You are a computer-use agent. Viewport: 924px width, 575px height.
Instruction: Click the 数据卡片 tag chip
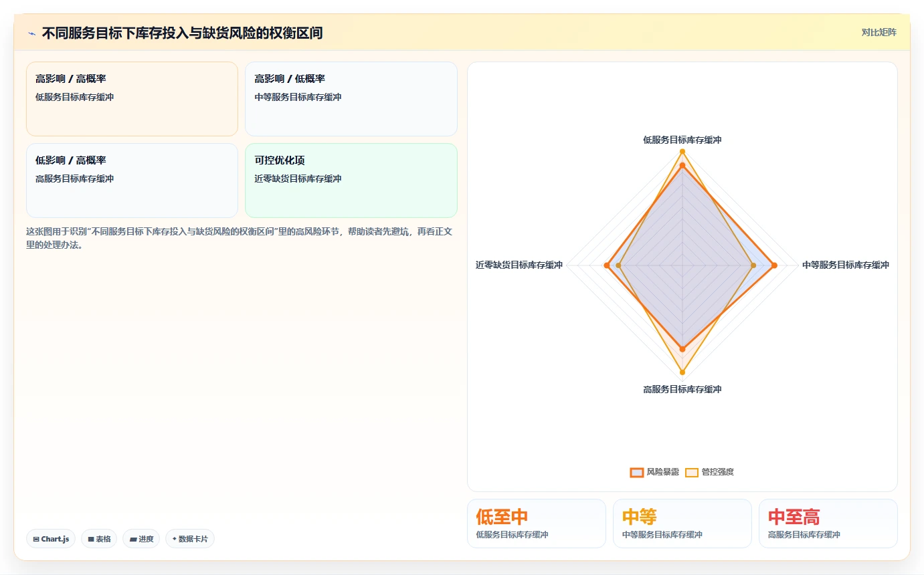[190, 539]
